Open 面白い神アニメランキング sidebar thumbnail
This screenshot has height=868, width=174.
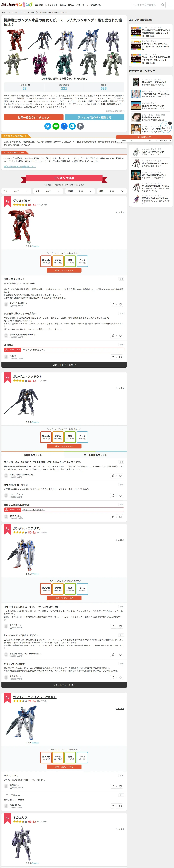[x=136, y=82]
